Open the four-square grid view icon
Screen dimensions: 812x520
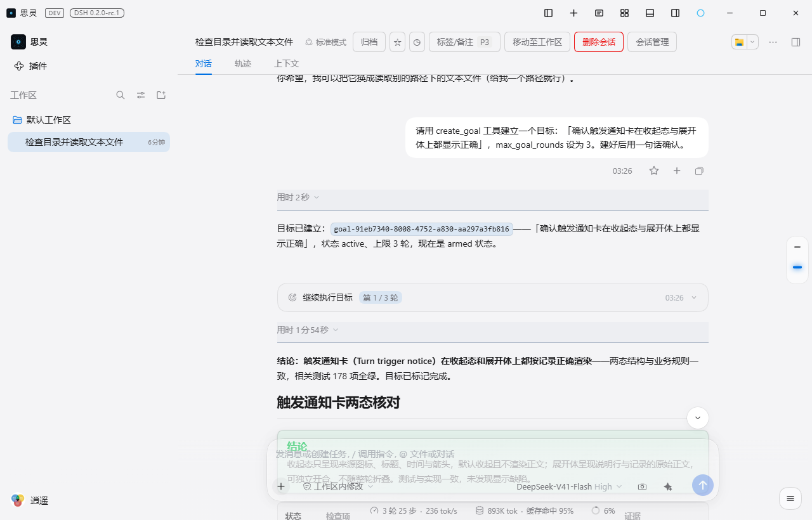pyautogui.click(x=624, y=13)
